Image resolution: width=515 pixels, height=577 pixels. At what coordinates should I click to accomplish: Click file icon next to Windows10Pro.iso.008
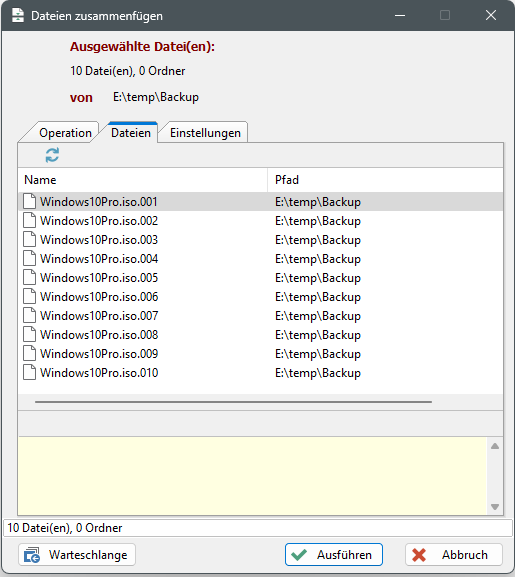point(29,334)
